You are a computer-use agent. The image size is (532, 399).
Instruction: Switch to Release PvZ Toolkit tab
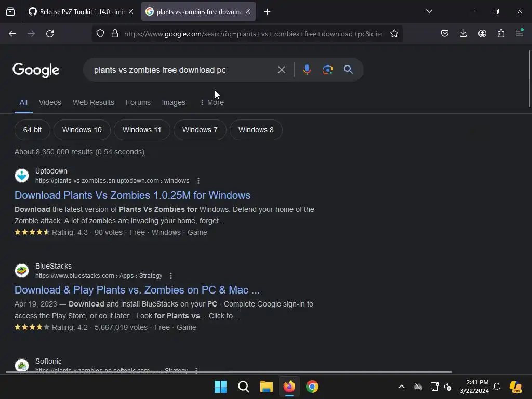(81, 12)
